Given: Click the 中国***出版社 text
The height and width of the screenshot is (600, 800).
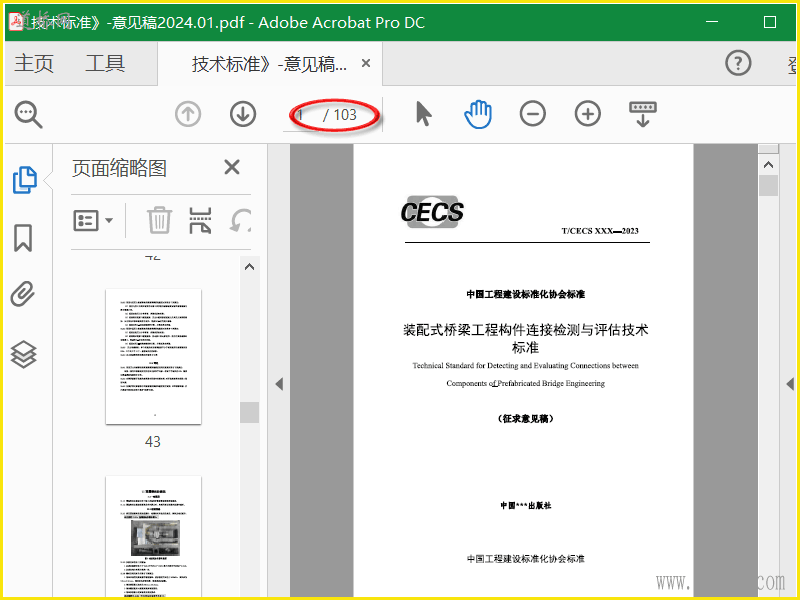Looking at the screenshot, I should pos(526,506).
